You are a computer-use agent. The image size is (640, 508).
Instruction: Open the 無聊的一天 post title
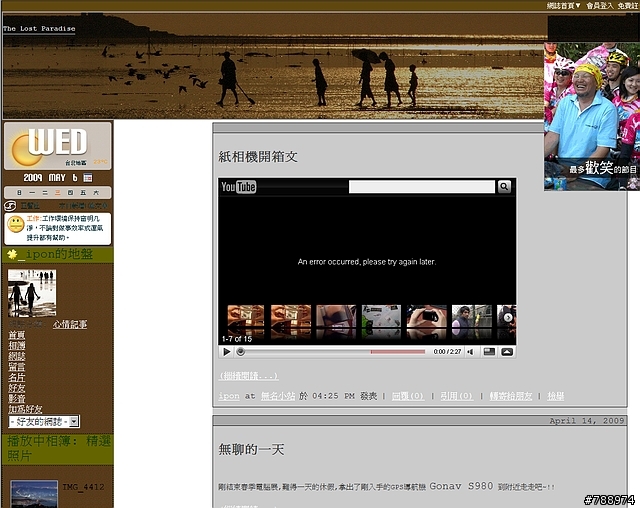251,449
